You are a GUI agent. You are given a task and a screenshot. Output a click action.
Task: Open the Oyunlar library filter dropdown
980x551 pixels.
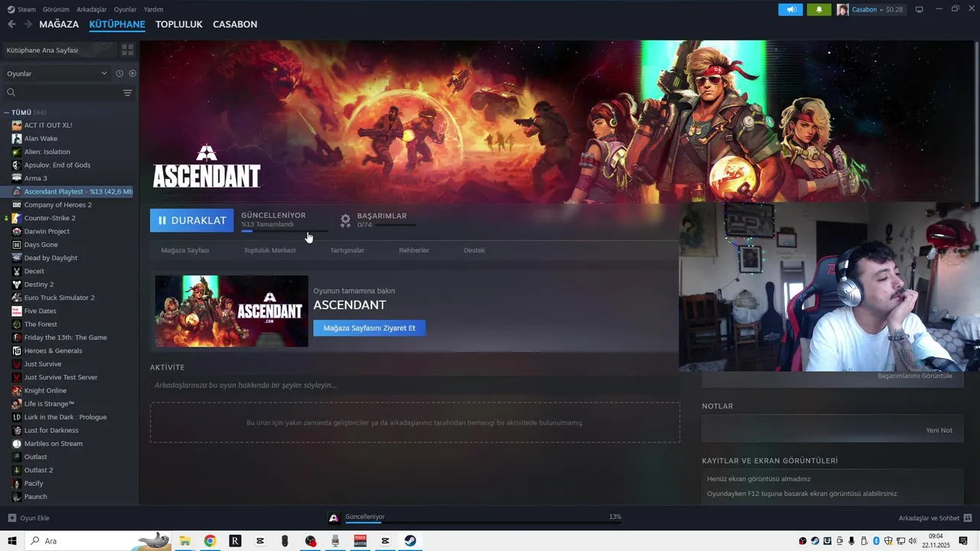point(57,73)
